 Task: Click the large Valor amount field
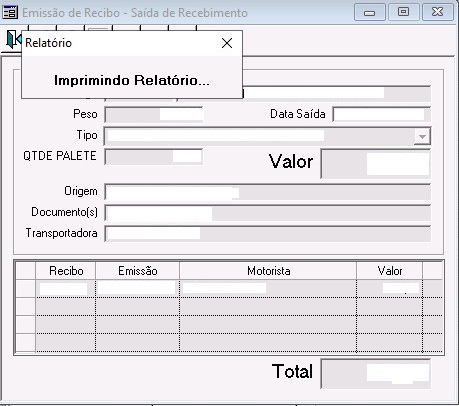376,164
